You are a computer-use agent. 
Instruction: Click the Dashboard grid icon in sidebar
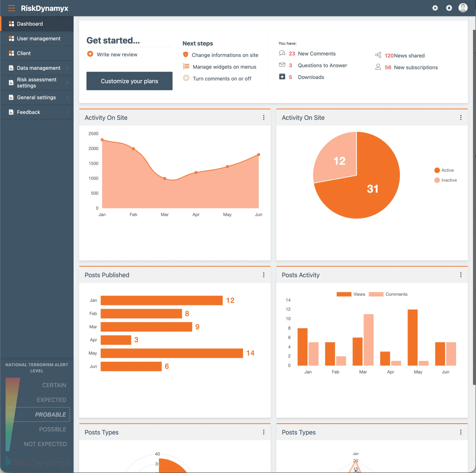(x=11, y=24)
